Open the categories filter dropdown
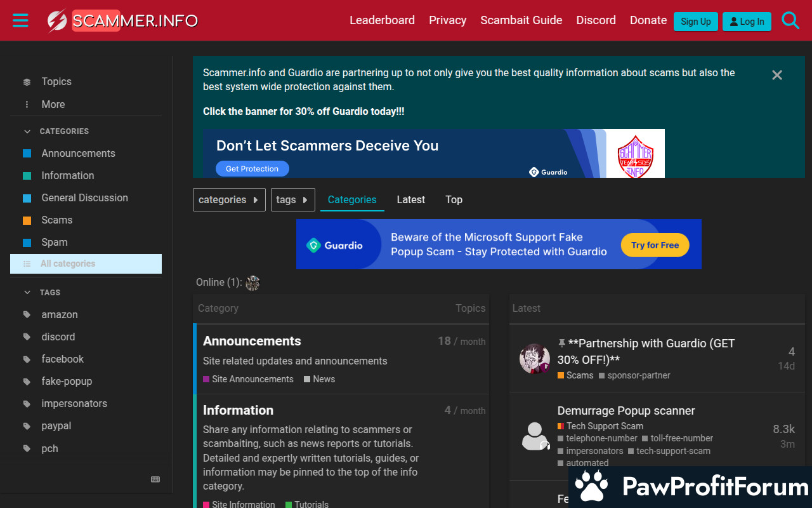Image resolution: width=812 pixels, height=508 pixels. [229, 199]
